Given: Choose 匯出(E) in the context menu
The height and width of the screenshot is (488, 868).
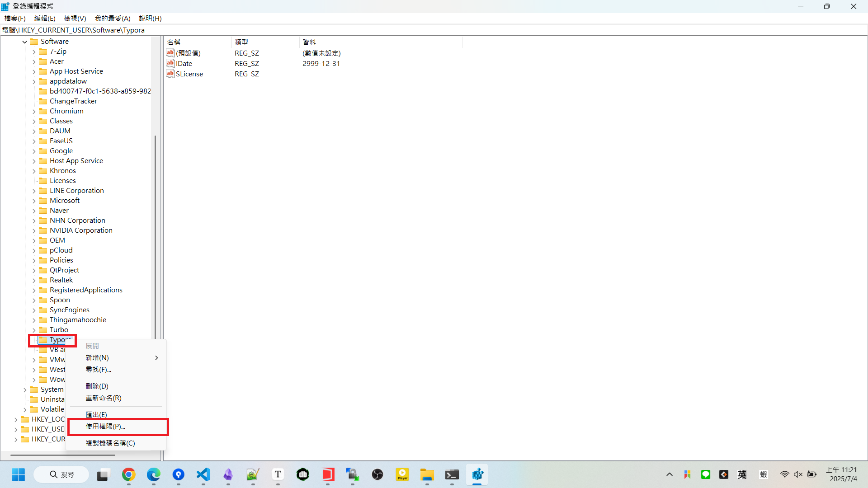Looking at the screenshot, I should [x=117, y=415].
